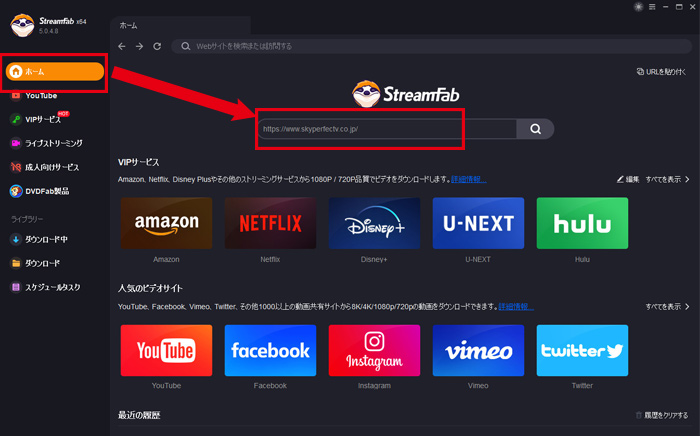This screenshot has width=700, height=436.
Task: Click Edit in VIP services section
Action: click(628, 179)
